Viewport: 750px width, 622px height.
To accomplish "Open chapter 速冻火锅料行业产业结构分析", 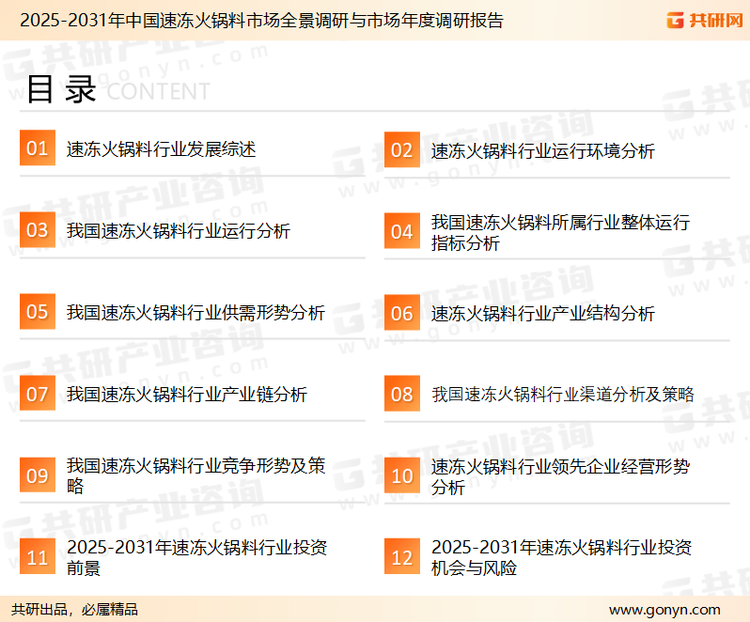I will (x=542, y=313).
